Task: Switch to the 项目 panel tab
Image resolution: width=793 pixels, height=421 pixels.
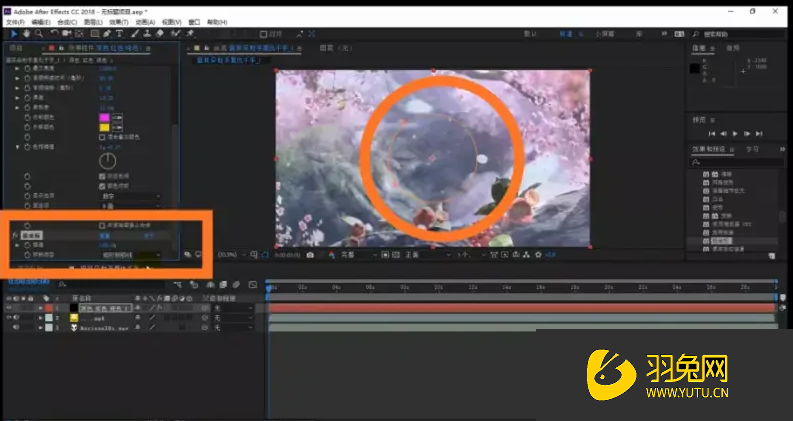Action: click(16, 48)
